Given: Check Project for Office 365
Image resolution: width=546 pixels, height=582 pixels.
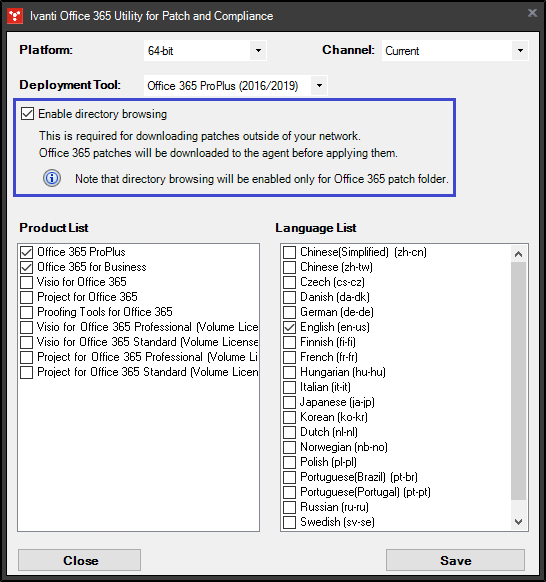Looking at the screenshot, I should [26, 297].
